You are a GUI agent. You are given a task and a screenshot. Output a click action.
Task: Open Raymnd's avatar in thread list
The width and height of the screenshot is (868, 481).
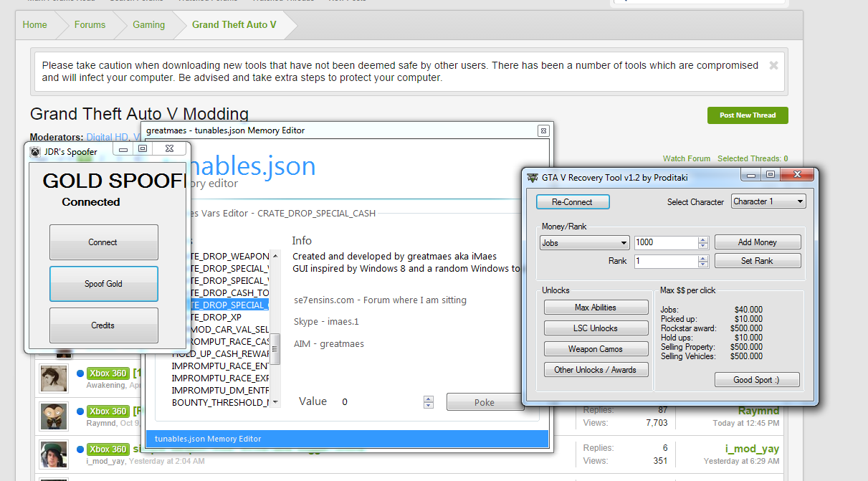(54, 415)
